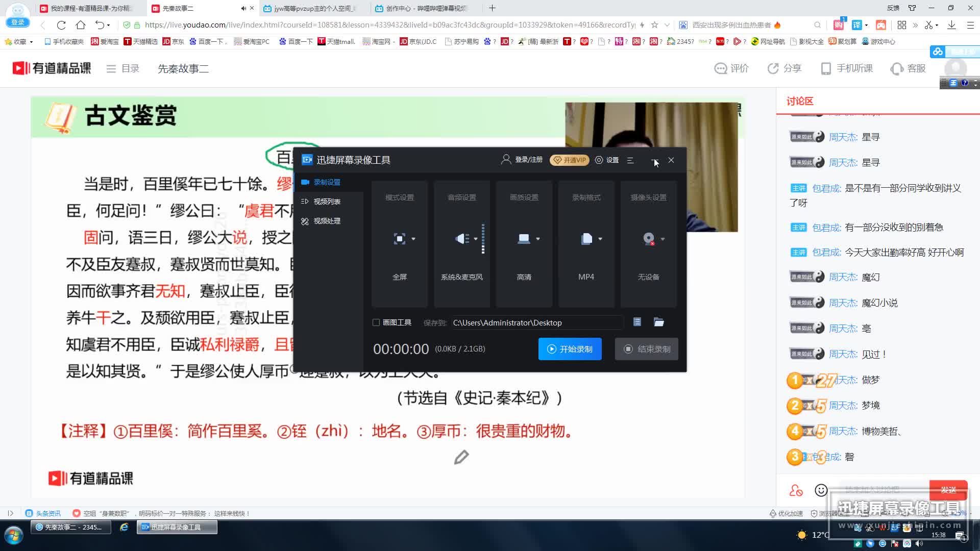Expand the MP4 format dropdown arrow

[x=600, y=239]
